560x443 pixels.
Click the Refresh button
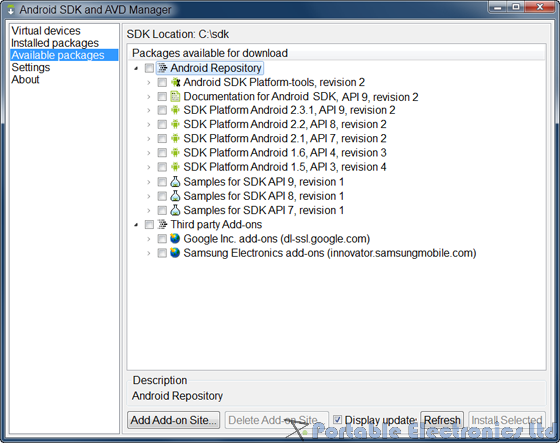tap(442, 420)
